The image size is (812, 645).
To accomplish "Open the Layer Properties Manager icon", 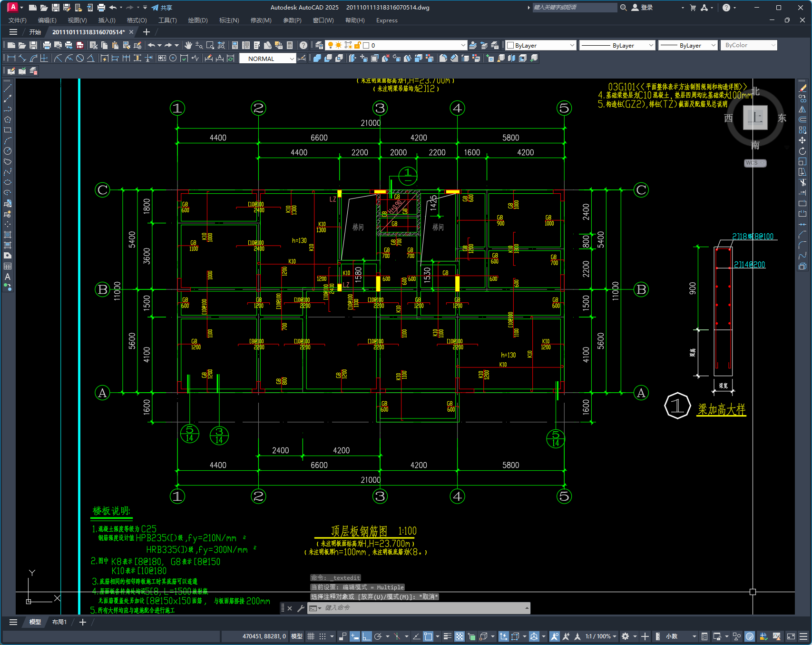I will click(x=319, y=45).
